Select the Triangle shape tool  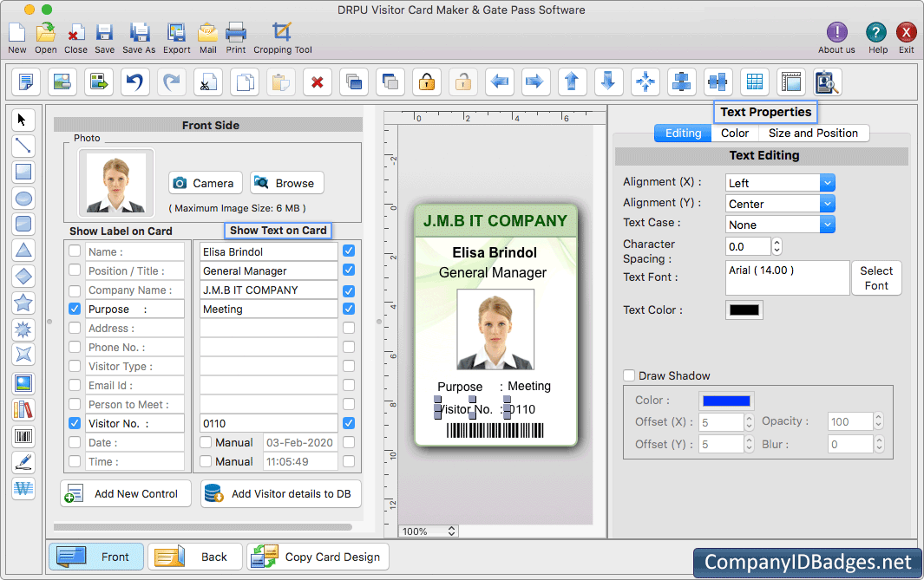(x=23, y=251)
